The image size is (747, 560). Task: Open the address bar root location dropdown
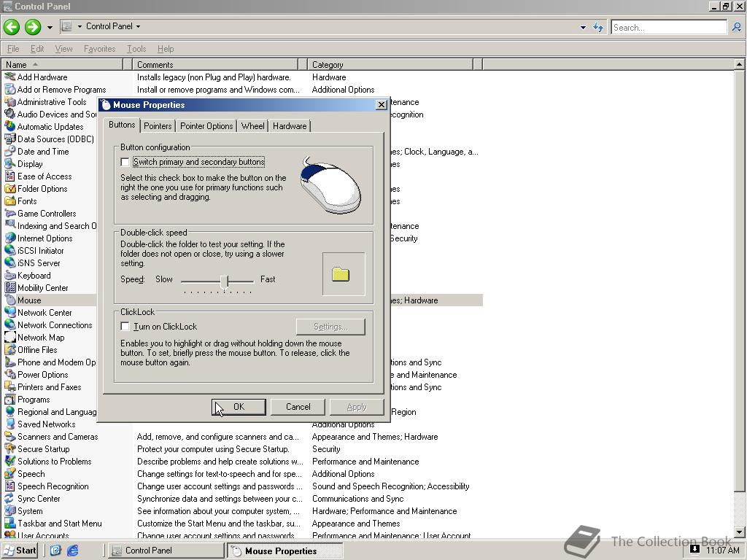80,26
